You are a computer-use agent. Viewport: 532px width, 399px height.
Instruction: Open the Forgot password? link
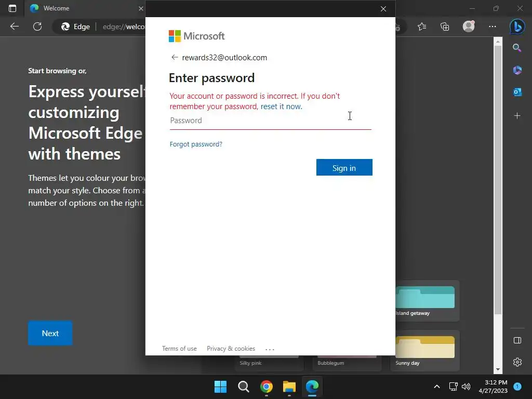coord(196,144)
